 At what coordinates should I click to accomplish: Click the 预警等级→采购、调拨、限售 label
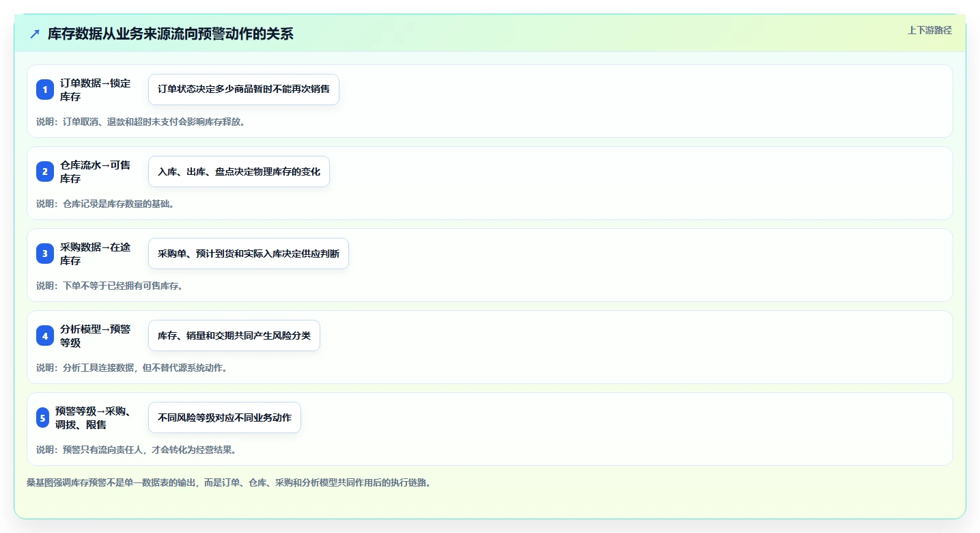tap(94, 418)
